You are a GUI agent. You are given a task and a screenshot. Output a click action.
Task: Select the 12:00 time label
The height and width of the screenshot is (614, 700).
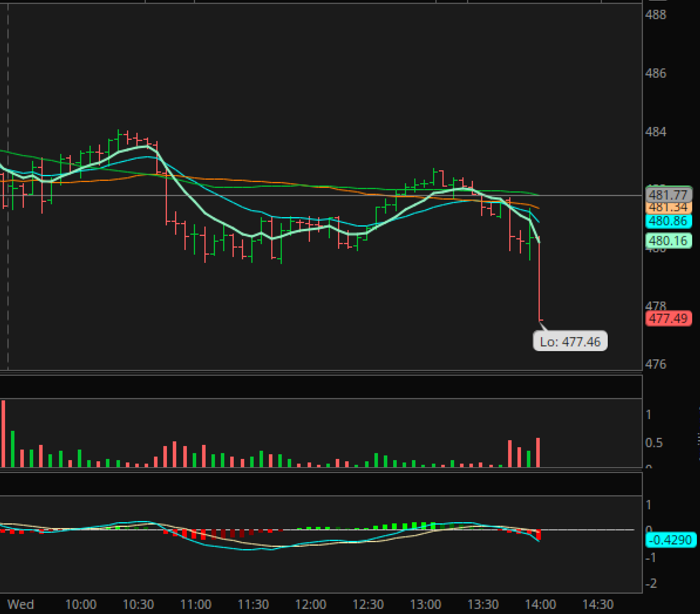coord(311,605)
